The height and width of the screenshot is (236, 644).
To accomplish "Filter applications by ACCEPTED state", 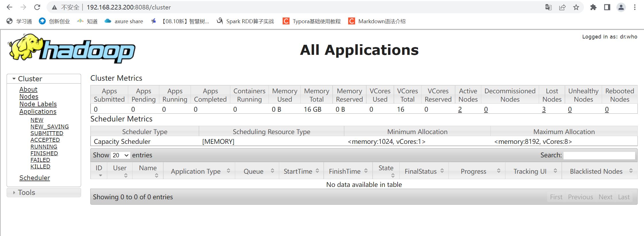I will (x=45, y=140).
